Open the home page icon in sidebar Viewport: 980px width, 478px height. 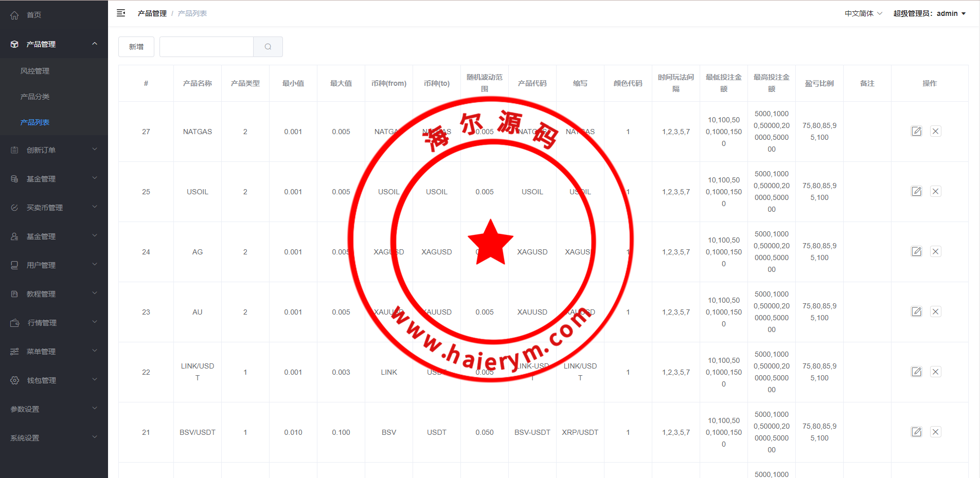pos(14,15)
